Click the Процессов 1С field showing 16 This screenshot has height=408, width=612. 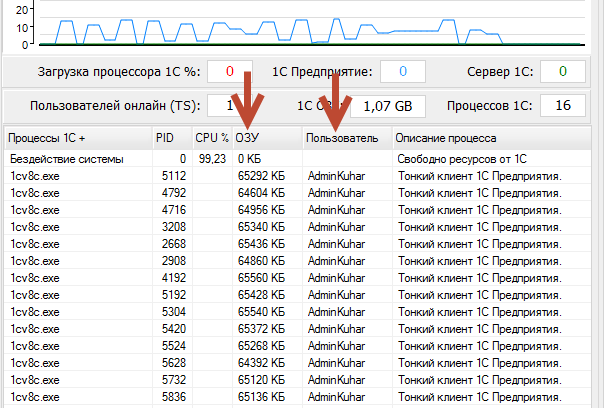[563, 106]
